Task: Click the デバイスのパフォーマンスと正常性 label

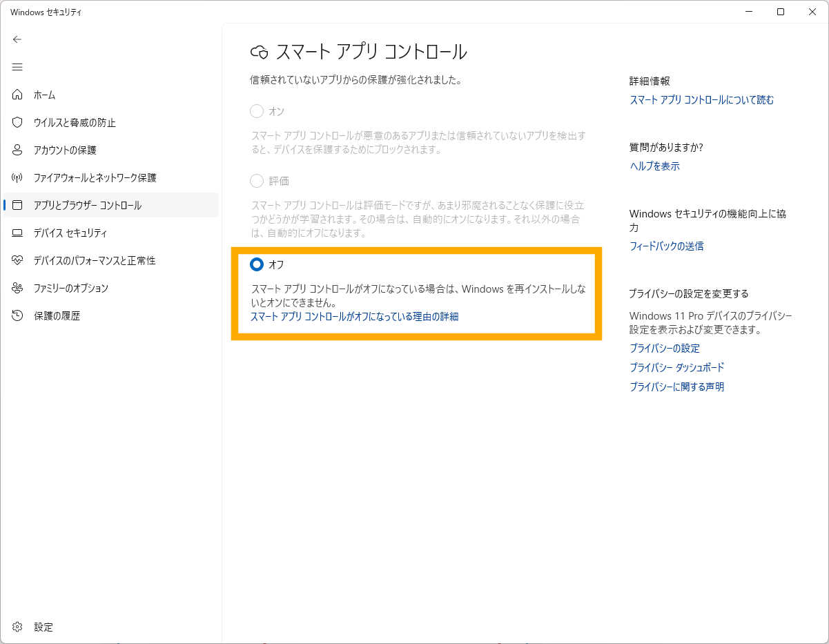Action: [95, 260]
